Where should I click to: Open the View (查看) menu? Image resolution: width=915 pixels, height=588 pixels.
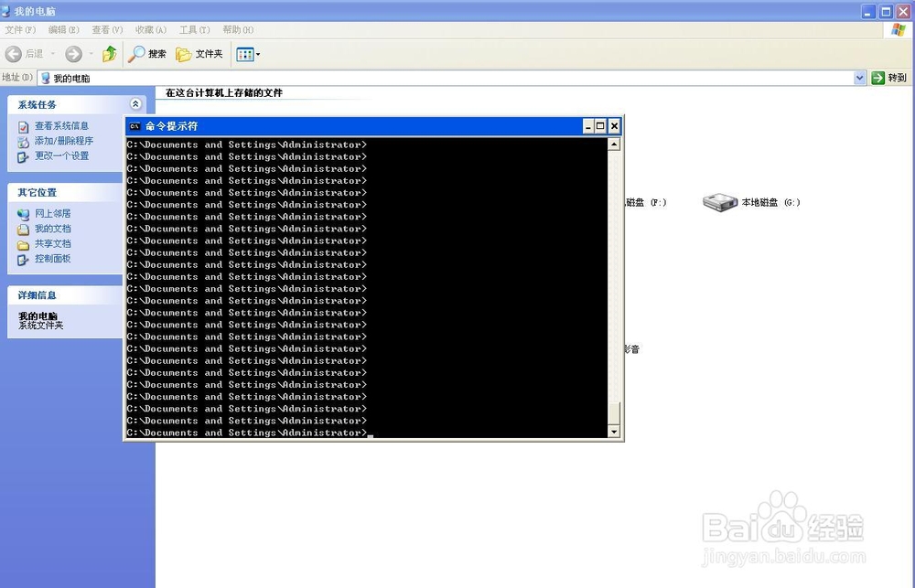coord(107,30)
